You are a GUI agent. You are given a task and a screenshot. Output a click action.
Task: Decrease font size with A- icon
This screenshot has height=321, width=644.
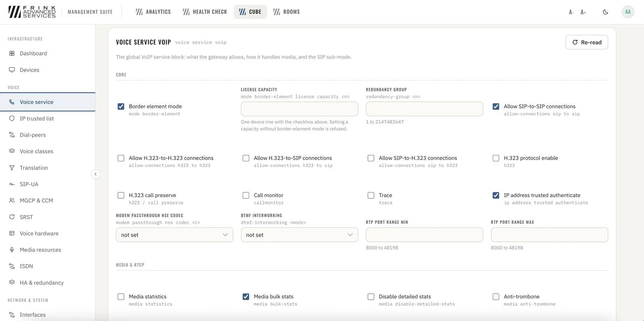coord(571,12)
